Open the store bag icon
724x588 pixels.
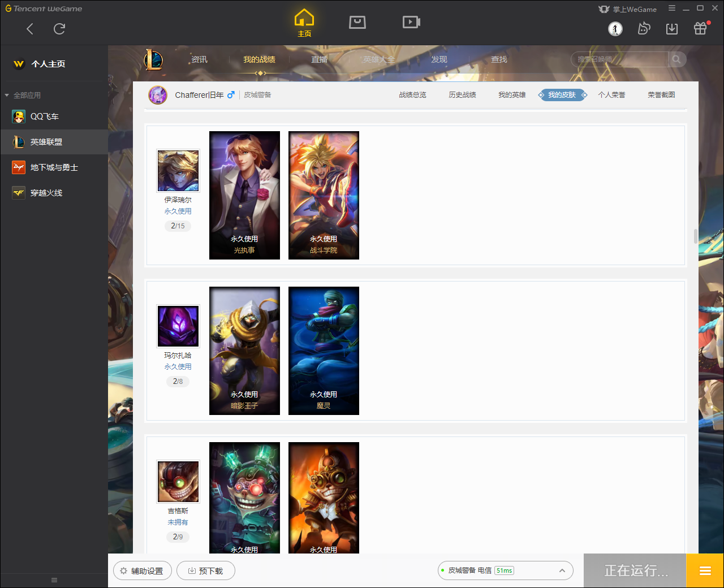click(357, 22)
